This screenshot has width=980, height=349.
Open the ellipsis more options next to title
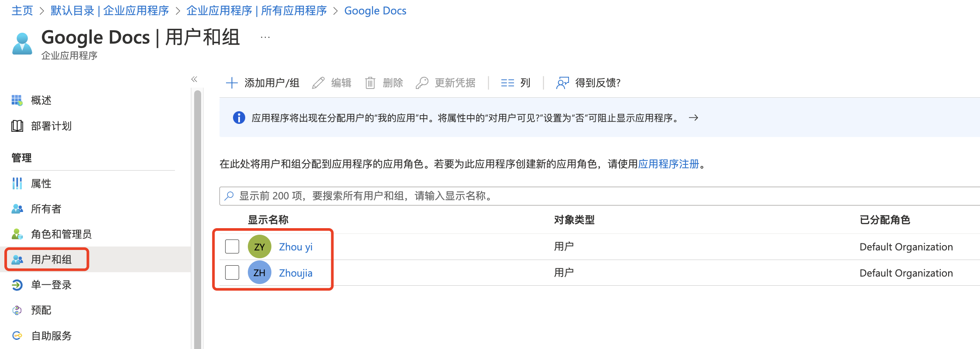[x=265, y=38]
